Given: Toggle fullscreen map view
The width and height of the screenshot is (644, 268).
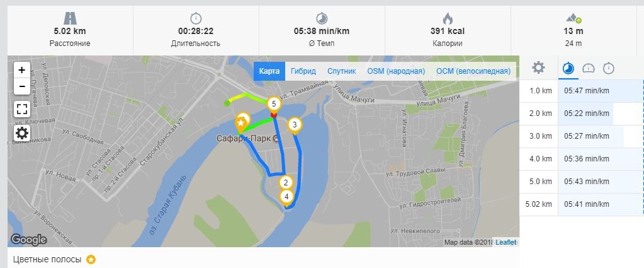Looking at the screenshot, I should tap(22, 109).
